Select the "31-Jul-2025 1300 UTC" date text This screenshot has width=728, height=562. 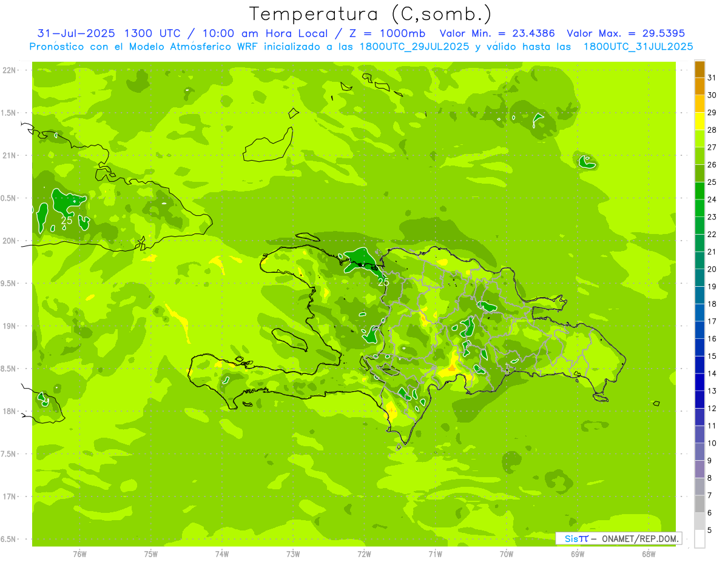[109, 33]
